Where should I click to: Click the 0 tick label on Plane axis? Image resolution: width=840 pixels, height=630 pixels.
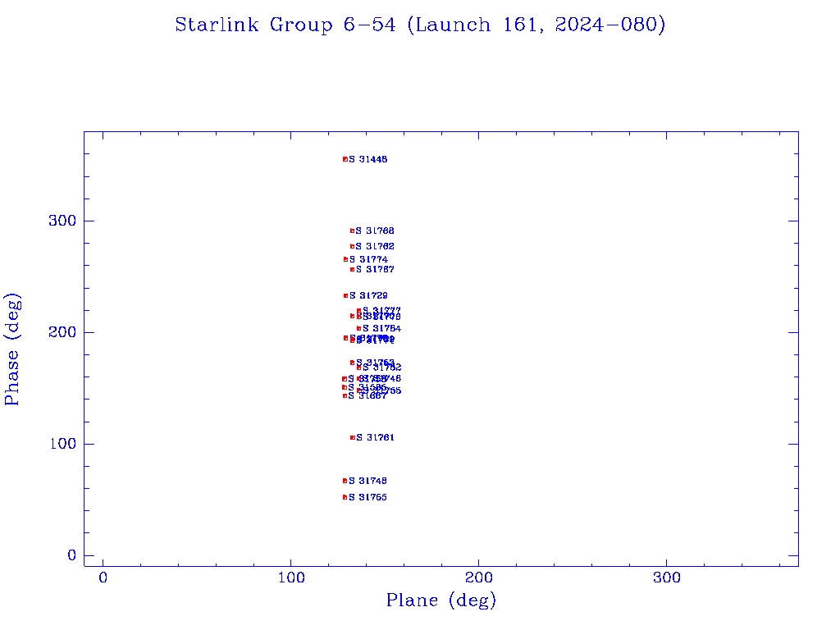(x=103, y=578)
